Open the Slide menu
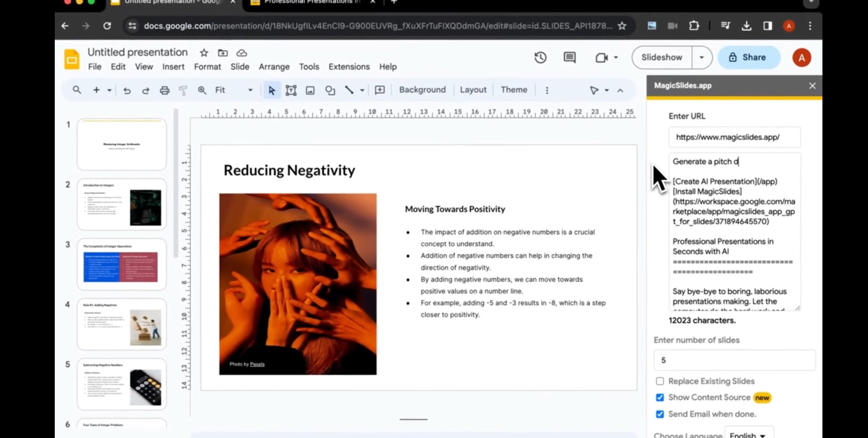868x438 pixels. [240, 67]
